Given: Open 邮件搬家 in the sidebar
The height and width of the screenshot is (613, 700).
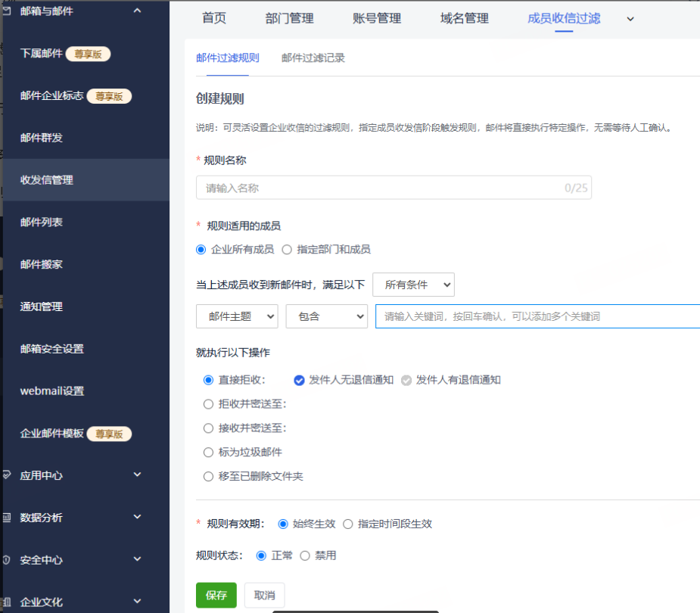Looking at the screenshot, I should (x=41, y=264).
